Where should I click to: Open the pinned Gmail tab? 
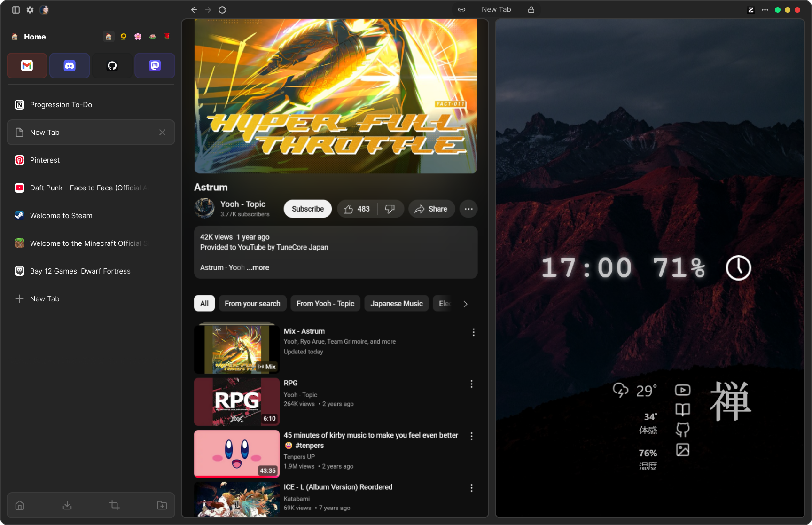pos(27,66)
